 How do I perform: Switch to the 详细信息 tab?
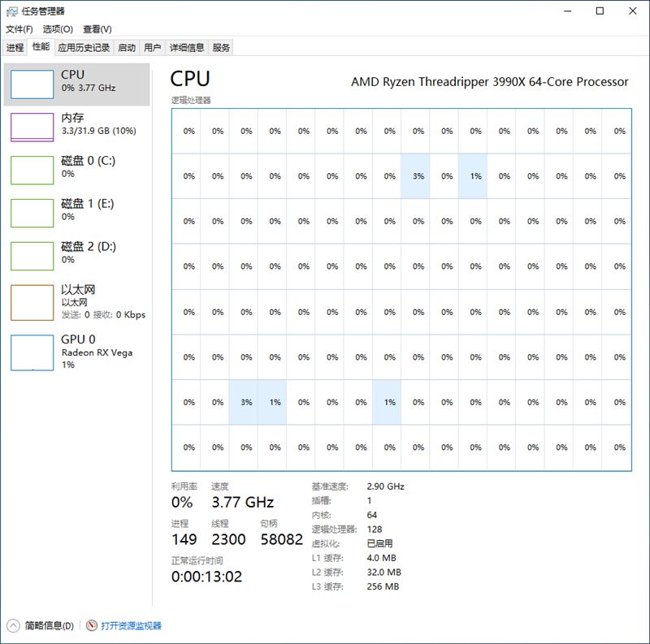(x=187, y=48)
